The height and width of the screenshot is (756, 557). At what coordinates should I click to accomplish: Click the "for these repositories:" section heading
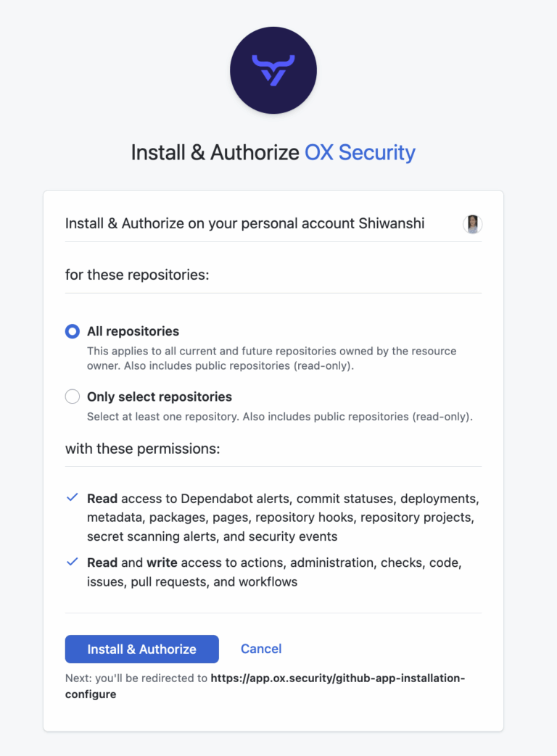point(137,275)
